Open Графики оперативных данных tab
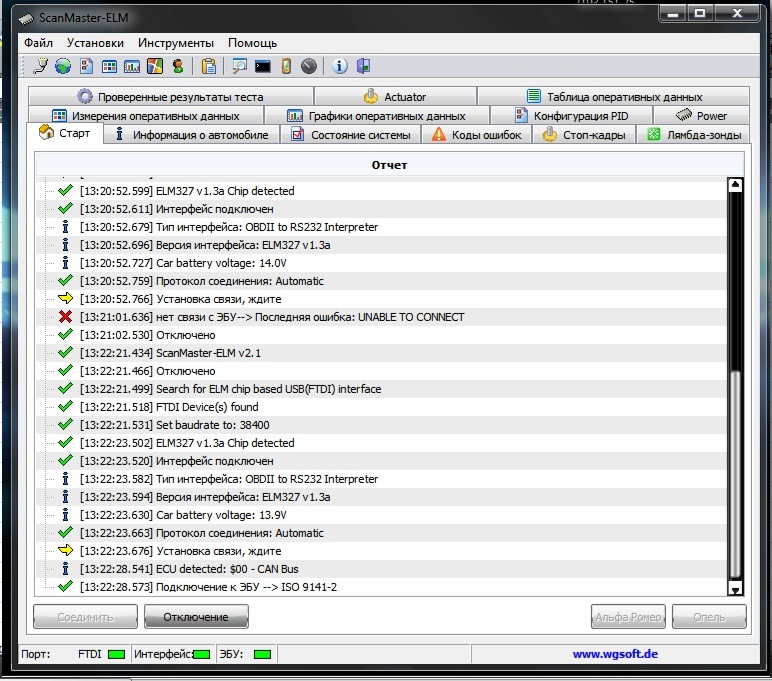This screenshot has width=772, height=681. pos(376,116)
